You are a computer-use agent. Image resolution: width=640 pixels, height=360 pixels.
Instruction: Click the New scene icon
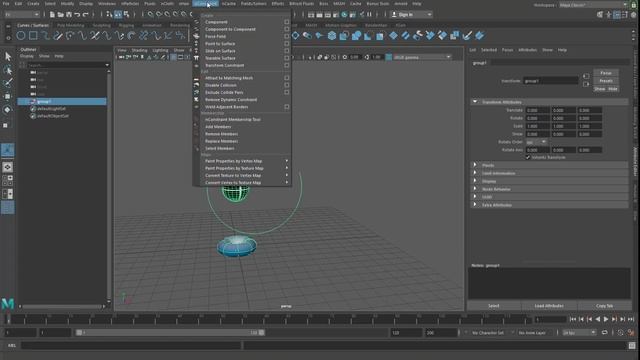click(x=52, y=15)
